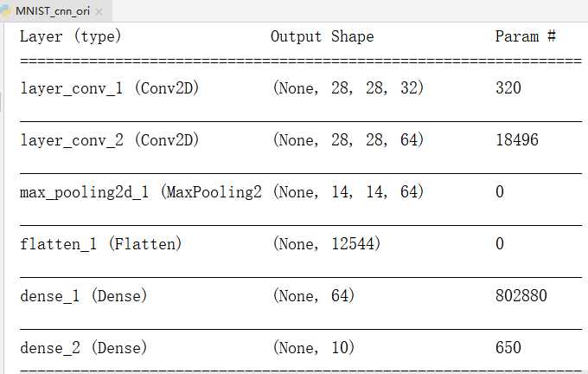Click output shape (None, 12544)
This screenshot has height=374, width=588.
[x=327, y=244]
